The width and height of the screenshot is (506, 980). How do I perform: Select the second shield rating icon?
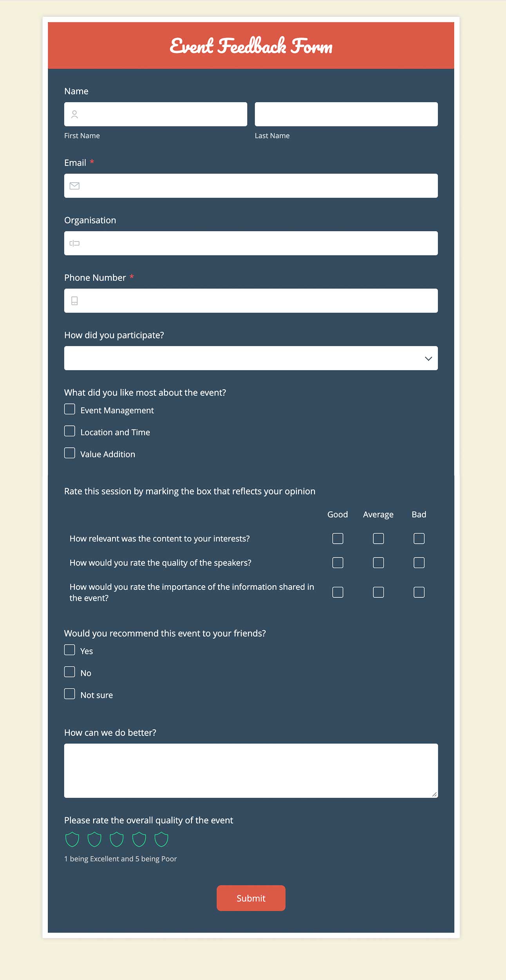pos(94,839)
